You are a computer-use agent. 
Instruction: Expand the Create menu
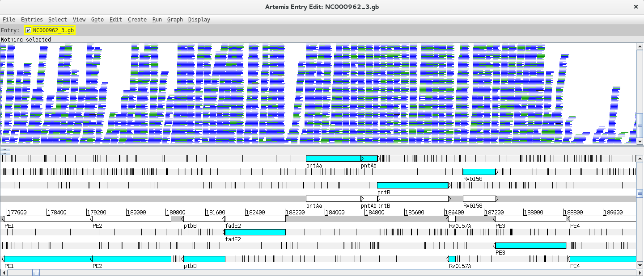(137, 20)
